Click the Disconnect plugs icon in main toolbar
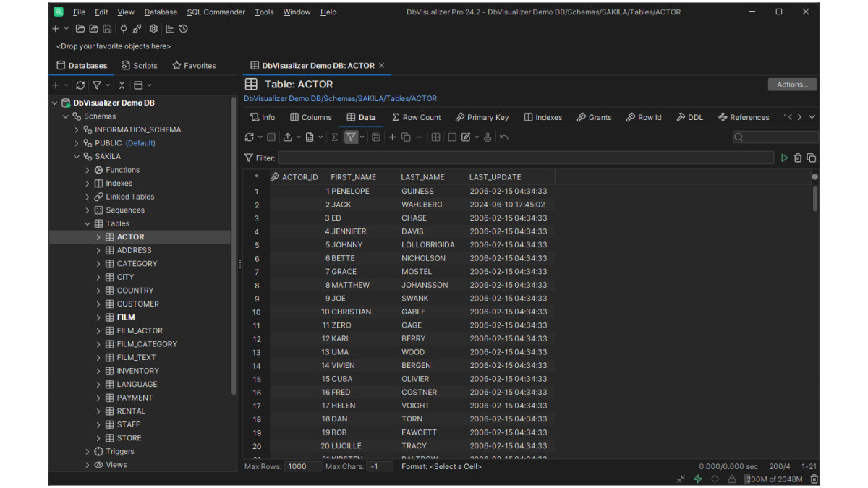Screen dimensions: 868x488 click(x=137, y=29)
